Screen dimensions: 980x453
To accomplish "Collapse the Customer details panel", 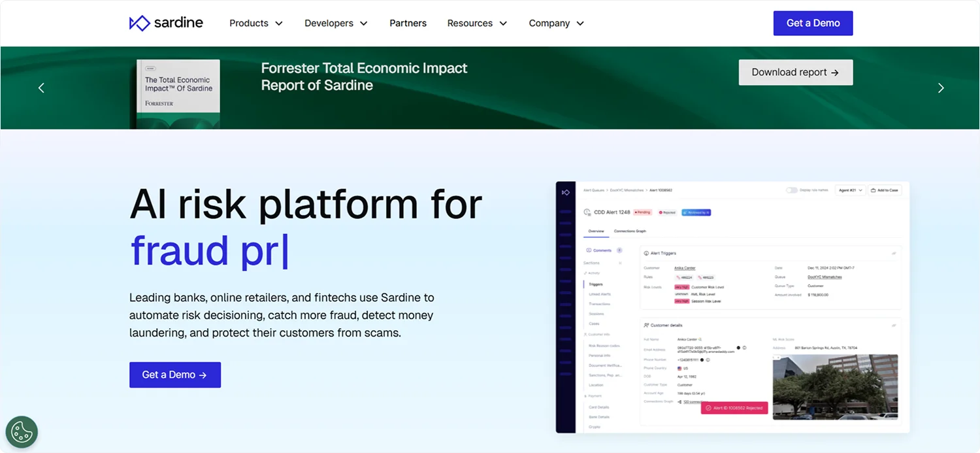I will pos(894,325).
